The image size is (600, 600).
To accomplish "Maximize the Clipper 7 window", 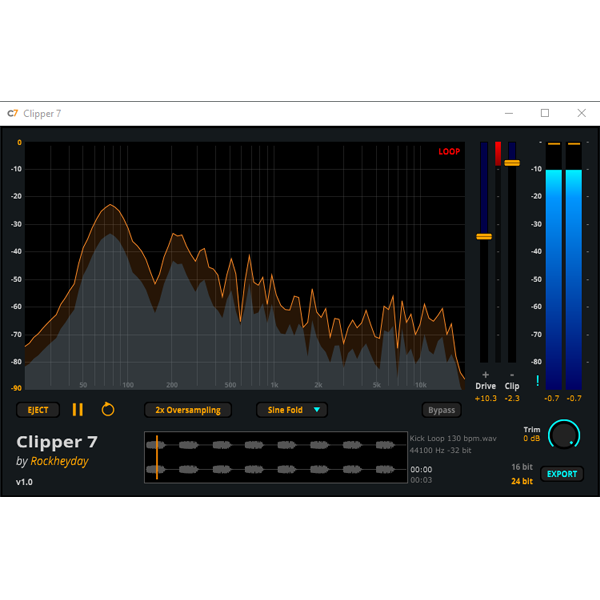I will 545,113.
